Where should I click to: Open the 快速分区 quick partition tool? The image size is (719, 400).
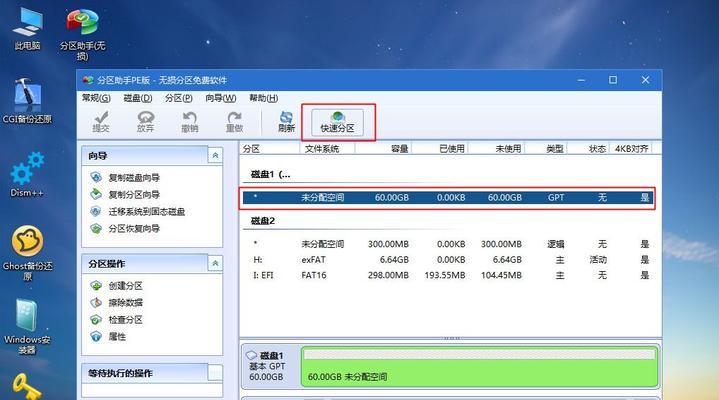click(338, 121)
